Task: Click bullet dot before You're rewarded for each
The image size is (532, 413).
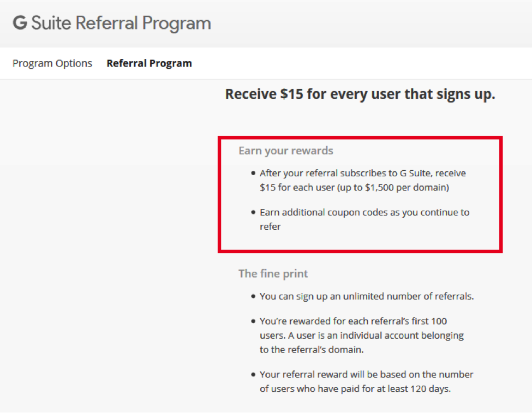Action: pyautogui.click(x=253, y=321)
